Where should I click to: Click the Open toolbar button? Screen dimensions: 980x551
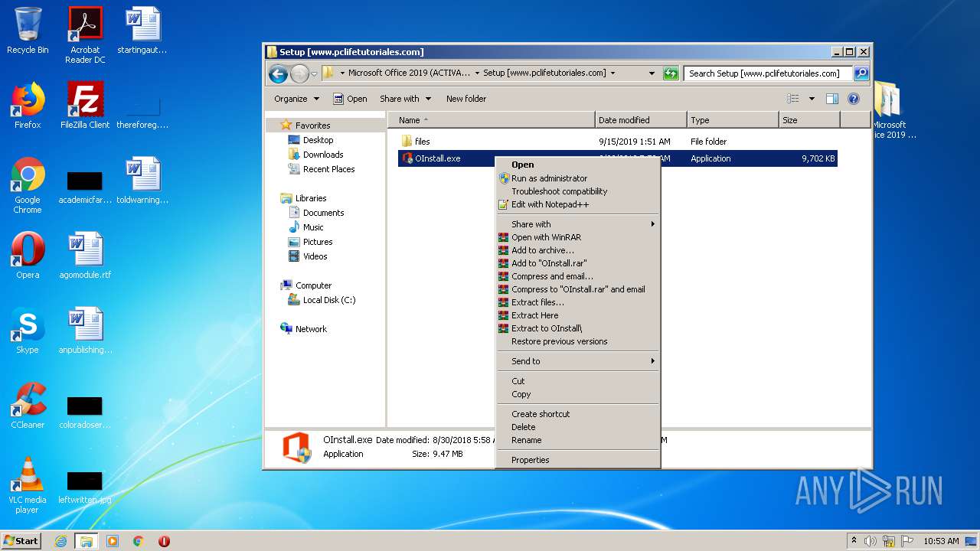350,99
